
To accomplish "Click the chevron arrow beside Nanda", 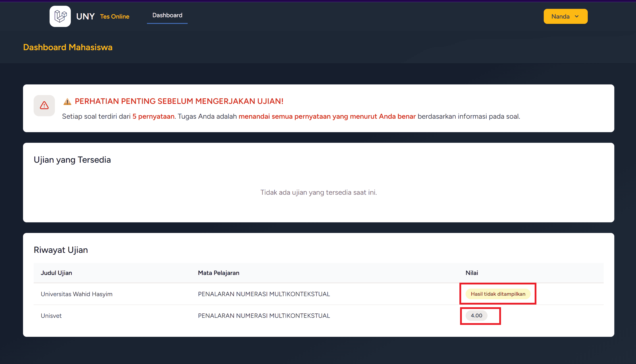I will [577, 17].
